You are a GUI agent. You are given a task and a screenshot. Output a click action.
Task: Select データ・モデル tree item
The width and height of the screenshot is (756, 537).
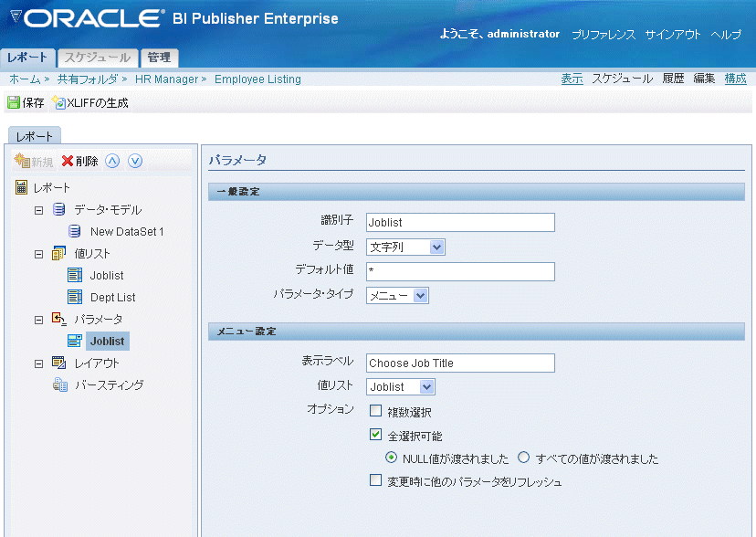tap(108, 210)
